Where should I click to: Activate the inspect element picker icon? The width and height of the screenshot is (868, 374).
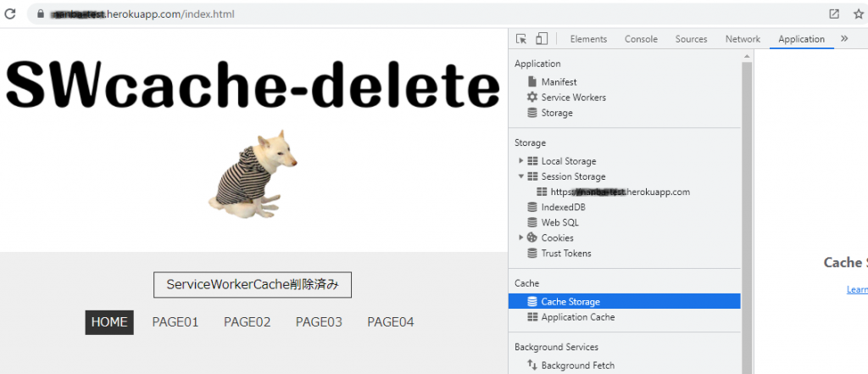click(522, 39)
